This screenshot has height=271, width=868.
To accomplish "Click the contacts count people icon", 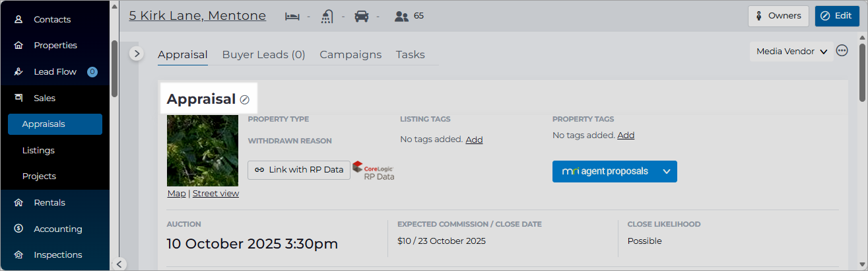I will [x=401, y=16].
